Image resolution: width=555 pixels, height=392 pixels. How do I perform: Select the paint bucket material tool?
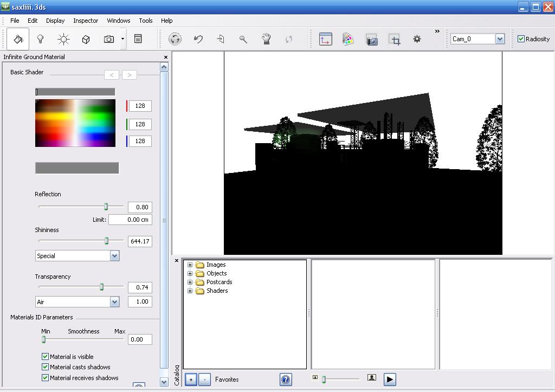(18, 39)
